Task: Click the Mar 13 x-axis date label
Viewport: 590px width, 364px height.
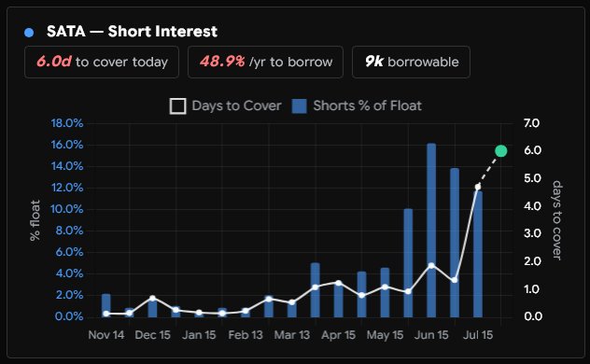Action: coord(292,335)
